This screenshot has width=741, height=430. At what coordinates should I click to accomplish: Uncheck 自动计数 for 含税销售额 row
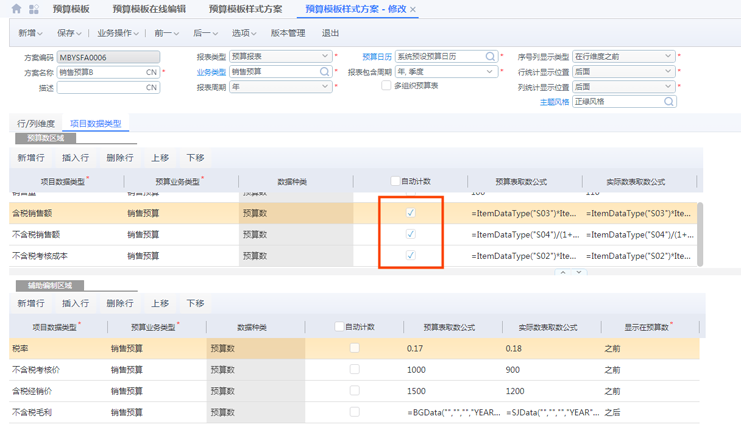[410, 213]
